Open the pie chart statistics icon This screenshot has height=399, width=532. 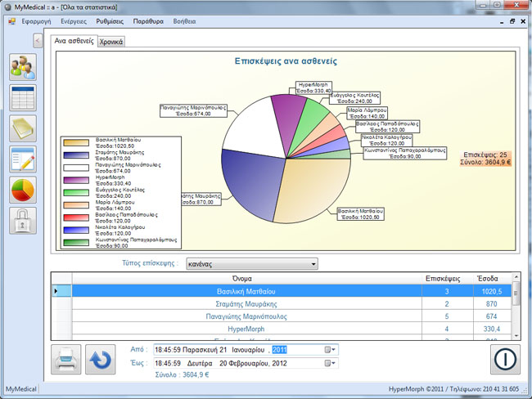point(23,190)
